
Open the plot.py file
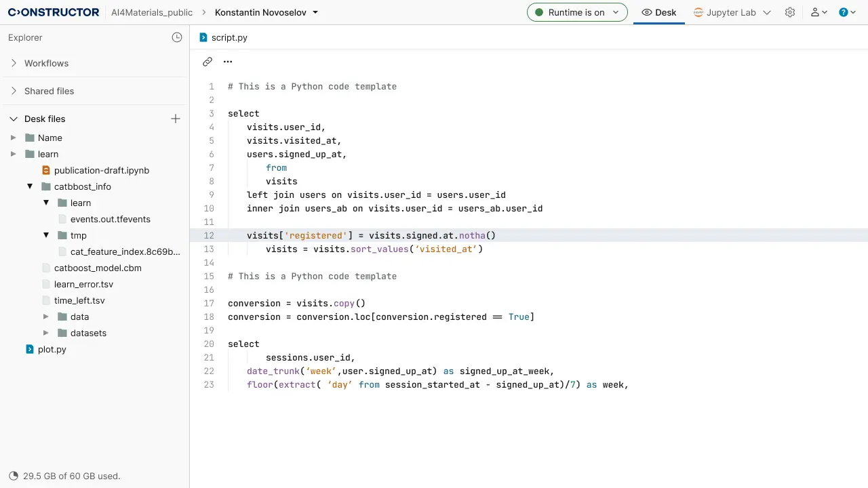coord(52,349)
